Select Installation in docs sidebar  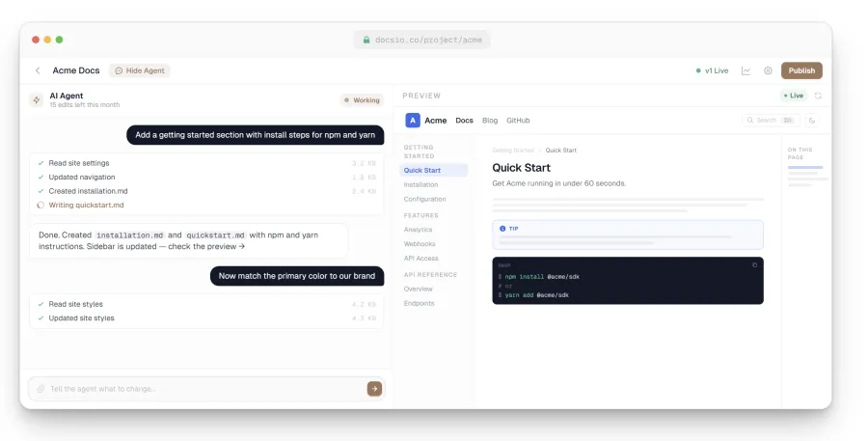420,184
